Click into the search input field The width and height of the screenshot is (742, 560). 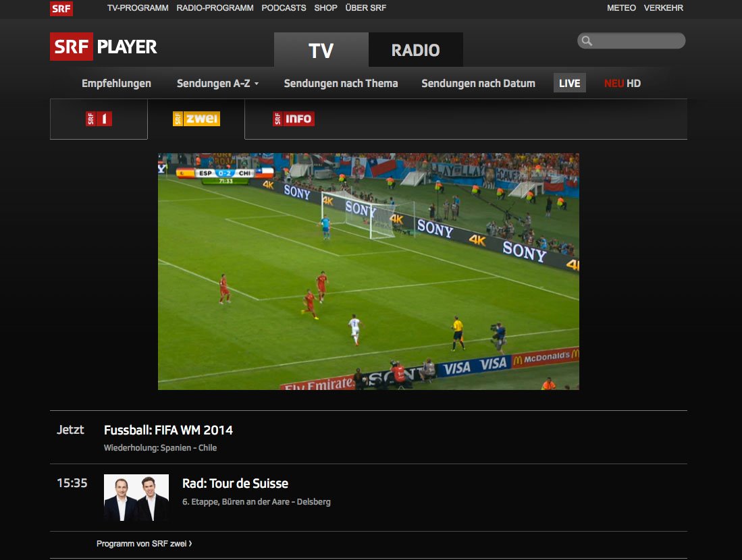[631, 40]
